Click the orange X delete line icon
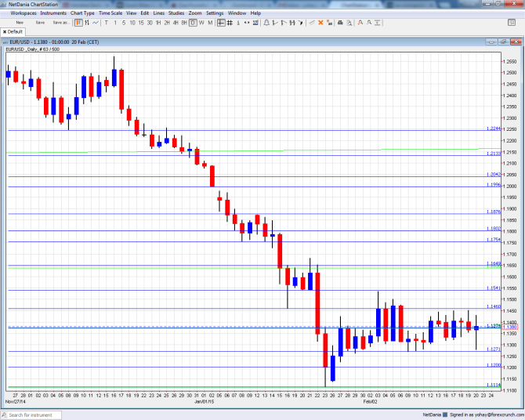Viewport: 525px width, 420px height. tap(320, 23)
